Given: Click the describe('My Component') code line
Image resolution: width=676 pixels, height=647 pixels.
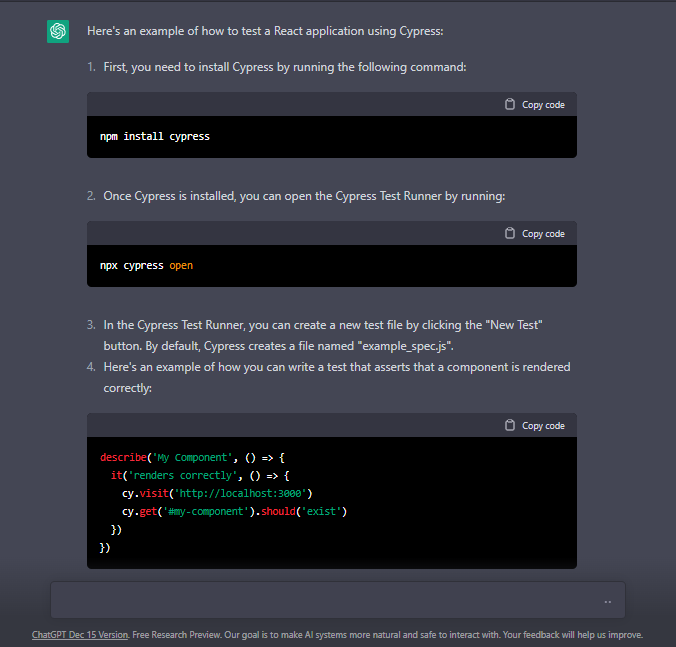Looking at the screenshot, I should coord(193,457).
